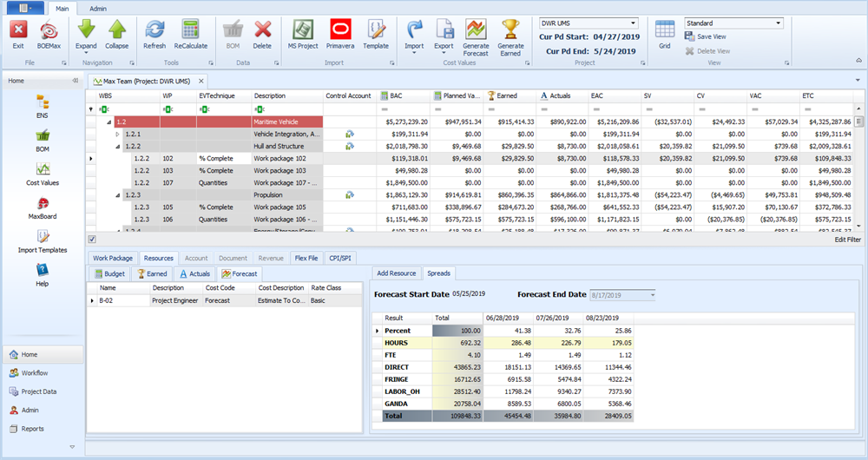Viewport: 868px width, 460px height.
Task: Expand the WBS 1.2.1 tree row
Action: 118,135
